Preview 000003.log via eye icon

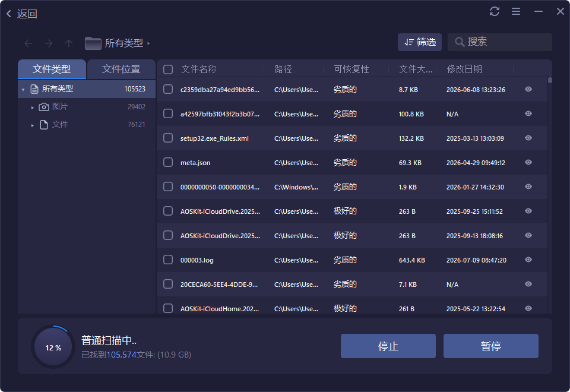point(528,260)
